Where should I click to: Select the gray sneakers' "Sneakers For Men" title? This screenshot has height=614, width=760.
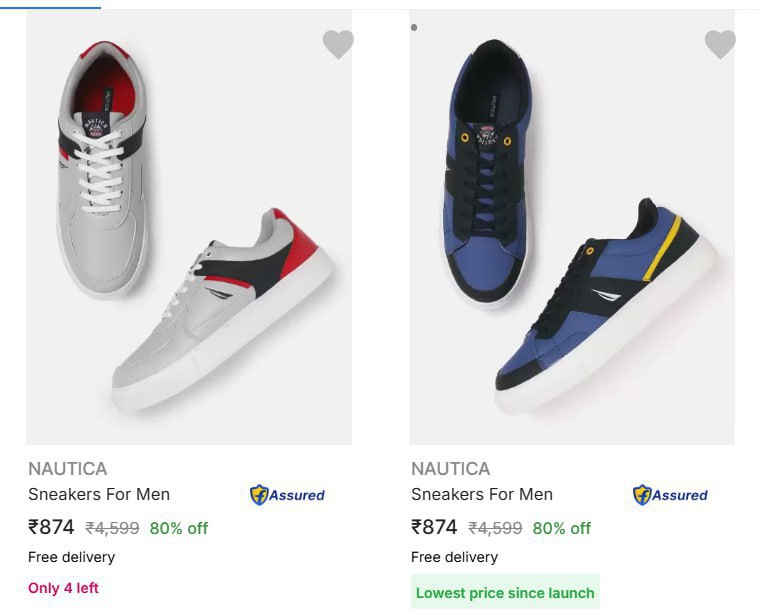(x=99, y=494)
